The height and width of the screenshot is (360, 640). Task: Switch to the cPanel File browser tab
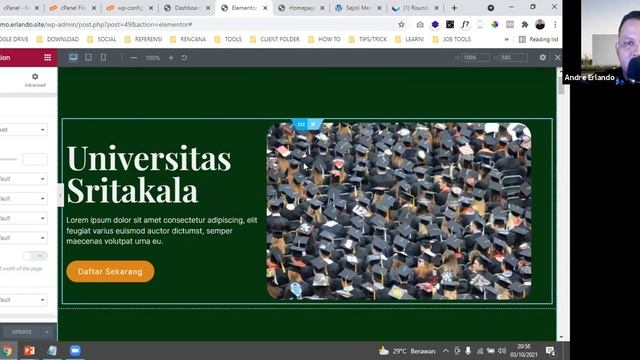[x=72, y=8]
